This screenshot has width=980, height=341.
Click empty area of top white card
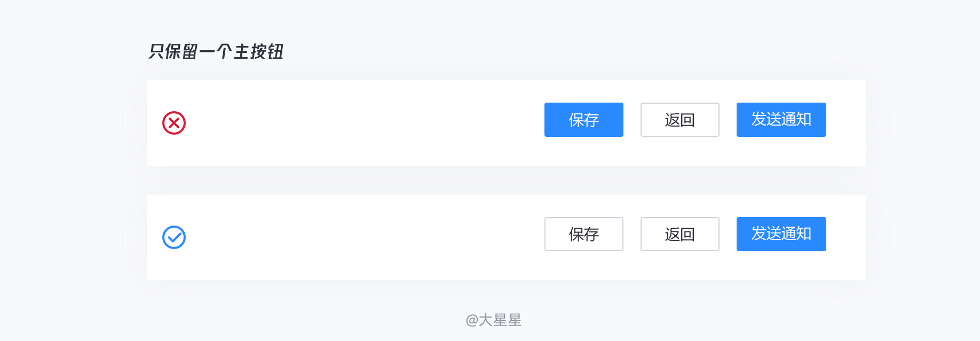[363, 123]
